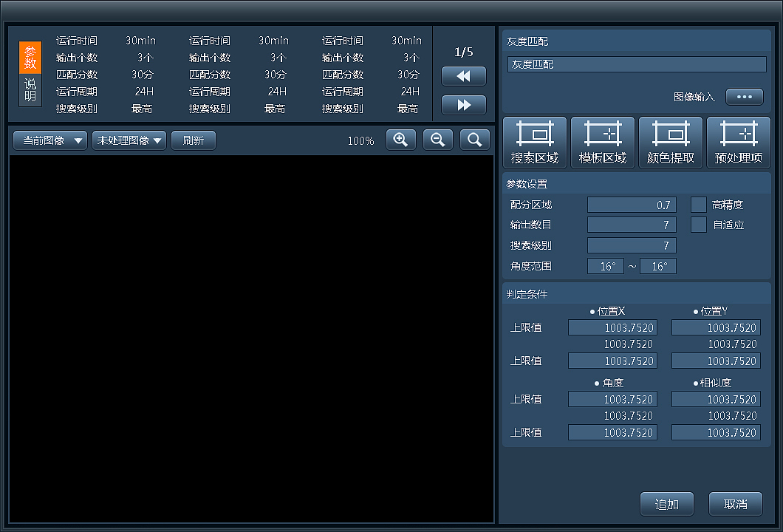Image resolution: width=783 pixels, height=532 pixels.
Task: Select the 搜索区域 search region tool
Action: click(534, 143)
